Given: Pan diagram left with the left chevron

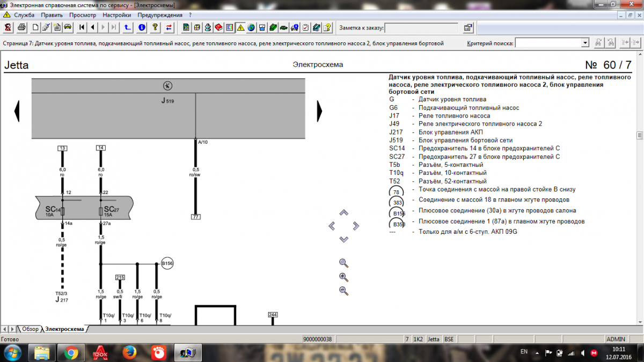Looking at the screenshot, I should tap(332, 226).
